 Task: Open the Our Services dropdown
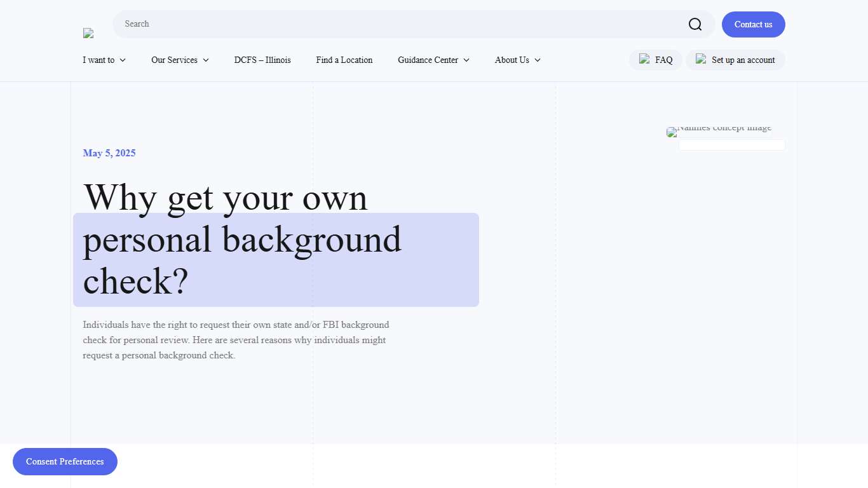pos(180,60)
